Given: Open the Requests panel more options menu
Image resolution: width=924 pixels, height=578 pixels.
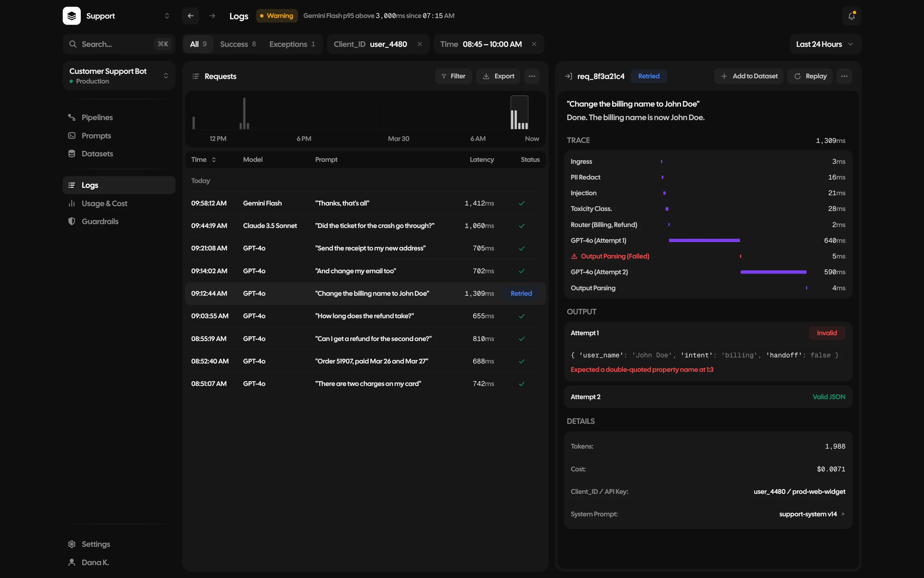Looking at the screenshot, I should coord(532,76).
